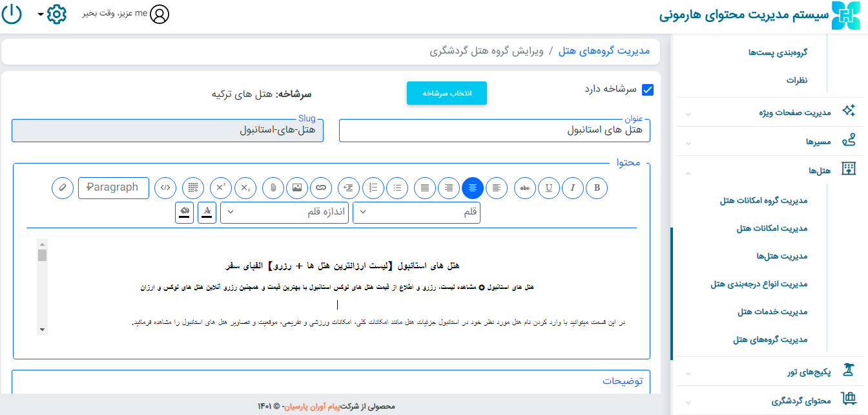Click the underline formatting icon
Screen dimensions: 868x415
coord(548,187)
